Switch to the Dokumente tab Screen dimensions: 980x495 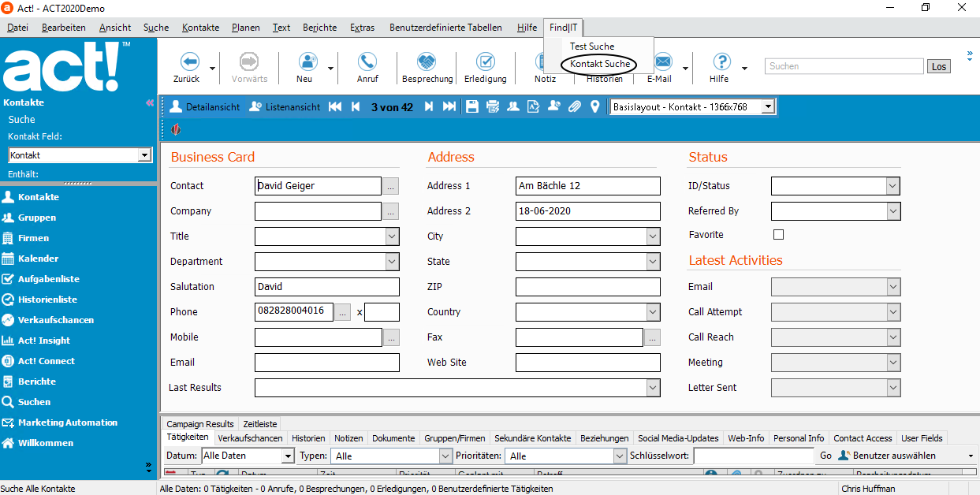tap(393, 438)
